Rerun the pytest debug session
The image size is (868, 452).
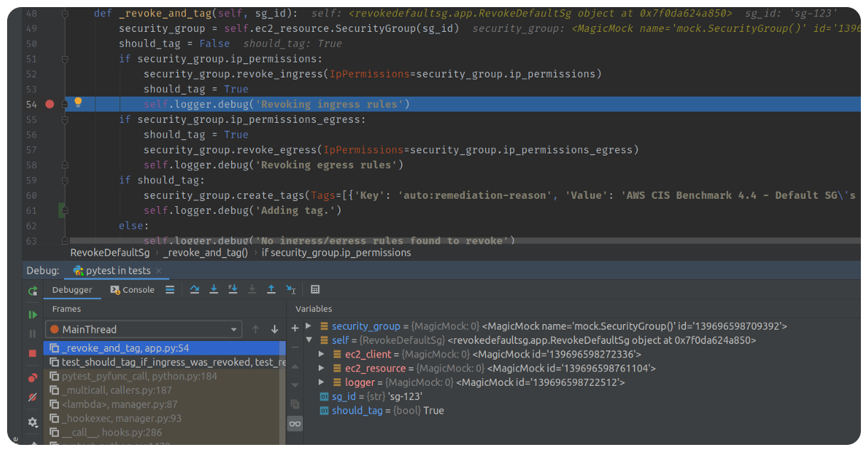click(33, 291)
